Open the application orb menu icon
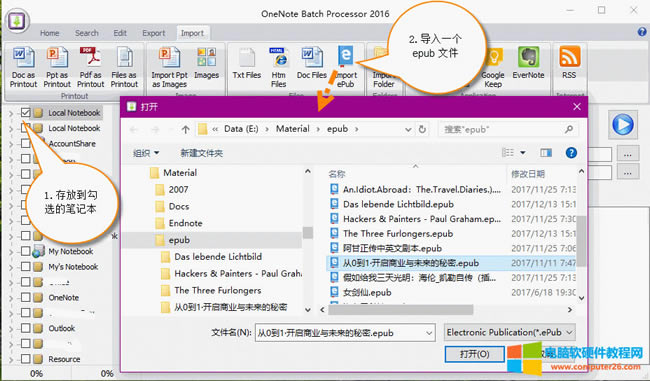This screenshot has height=381, width=650. (x=17, y=21)
